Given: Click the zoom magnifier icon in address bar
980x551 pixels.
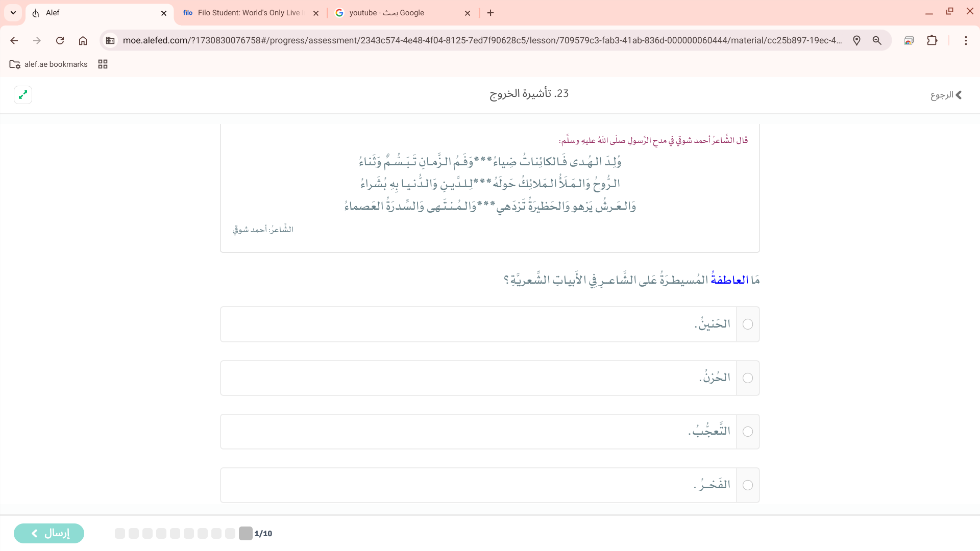Looking at the screenshot, I should click(877, 40).
